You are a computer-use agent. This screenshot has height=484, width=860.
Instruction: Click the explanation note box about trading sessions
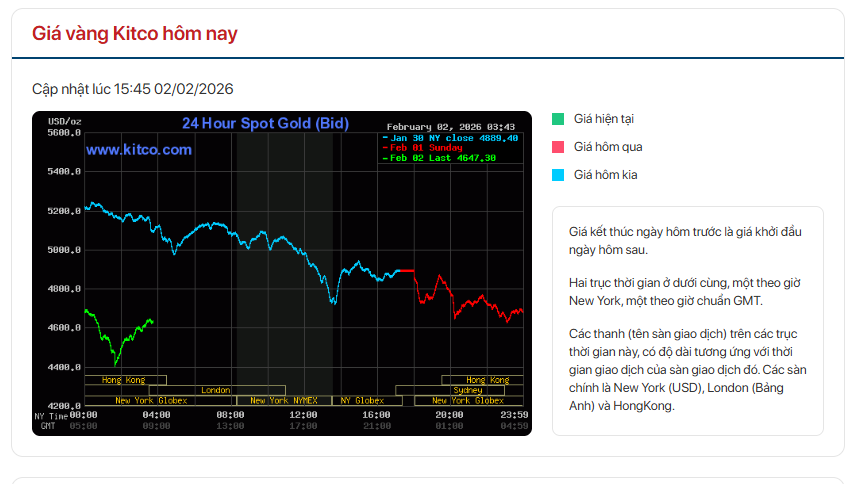687,320
